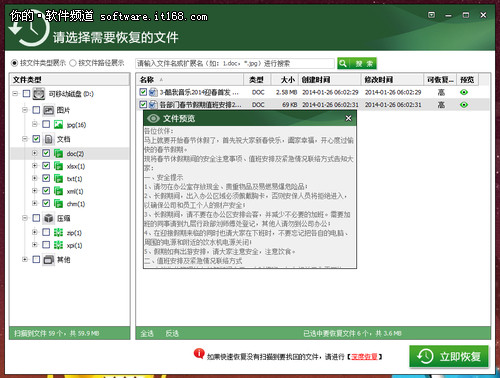The image size is (500, 378).
Task: Click the xpi(1) archive icon
Action: tap(59, 245)
